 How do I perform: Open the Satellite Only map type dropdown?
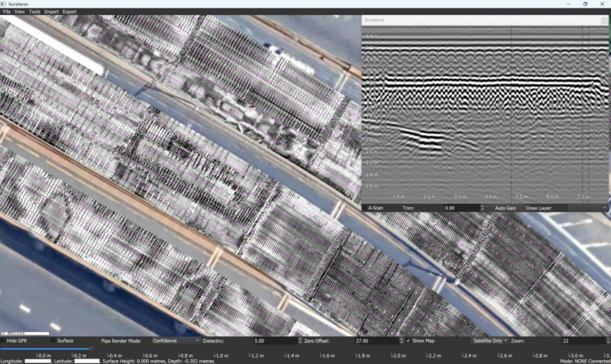[x=490, y=341]
